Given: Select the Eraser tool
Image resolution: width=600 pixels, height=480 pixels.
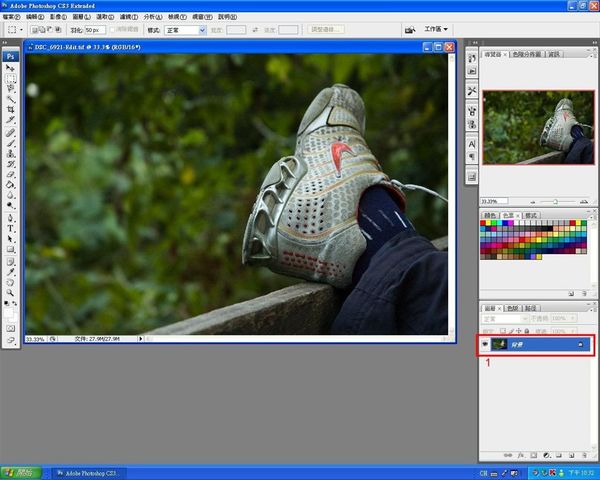Looking at the screenshot, I should tap(10, 174).
